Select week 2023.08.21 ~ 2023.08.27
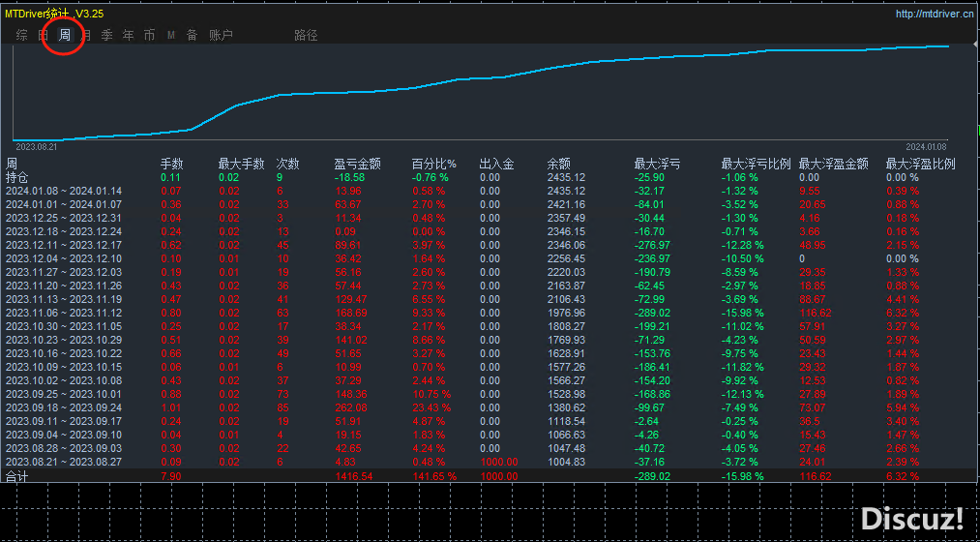 pyautogui.click(x=64, y=462)
